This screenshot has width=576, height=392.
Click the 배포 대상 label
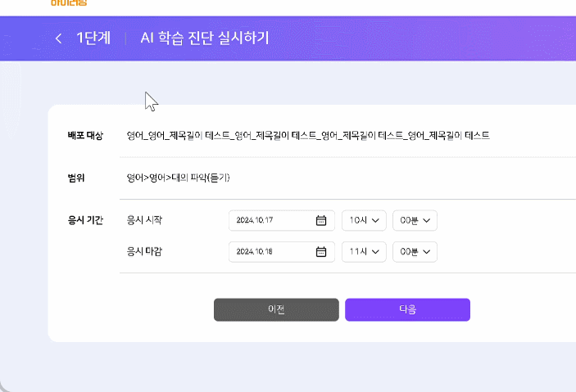pyautogui.click(x=85, y=135)
